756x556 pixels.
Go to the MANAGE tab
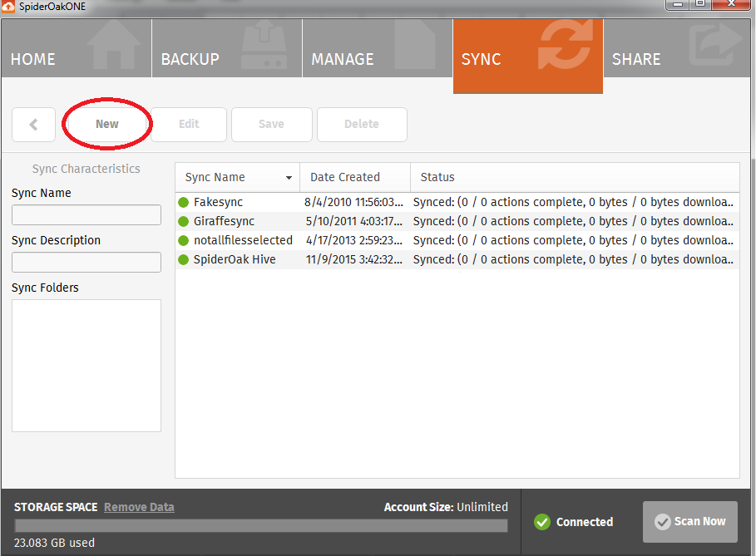coord(378,48)
